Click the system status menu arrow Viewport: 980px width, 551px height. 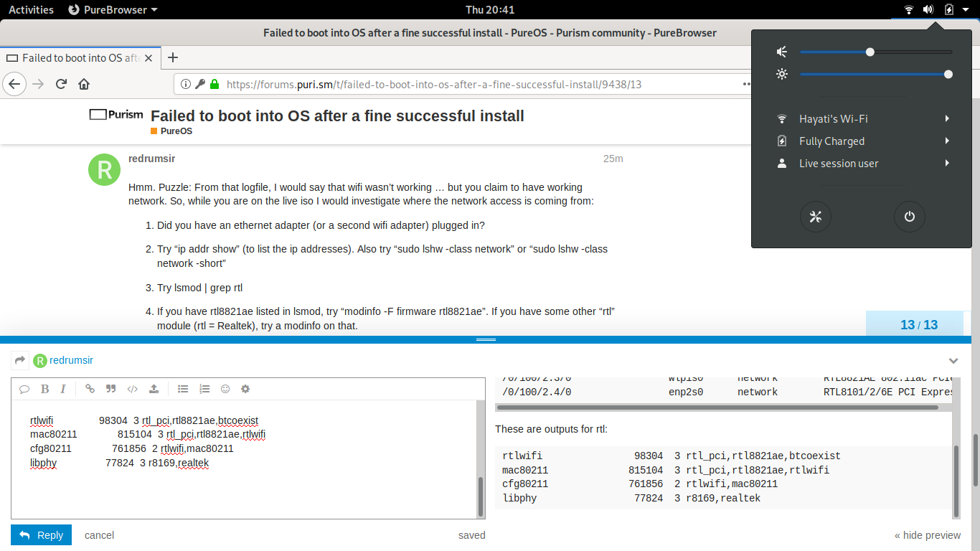(x=966, y=9)
